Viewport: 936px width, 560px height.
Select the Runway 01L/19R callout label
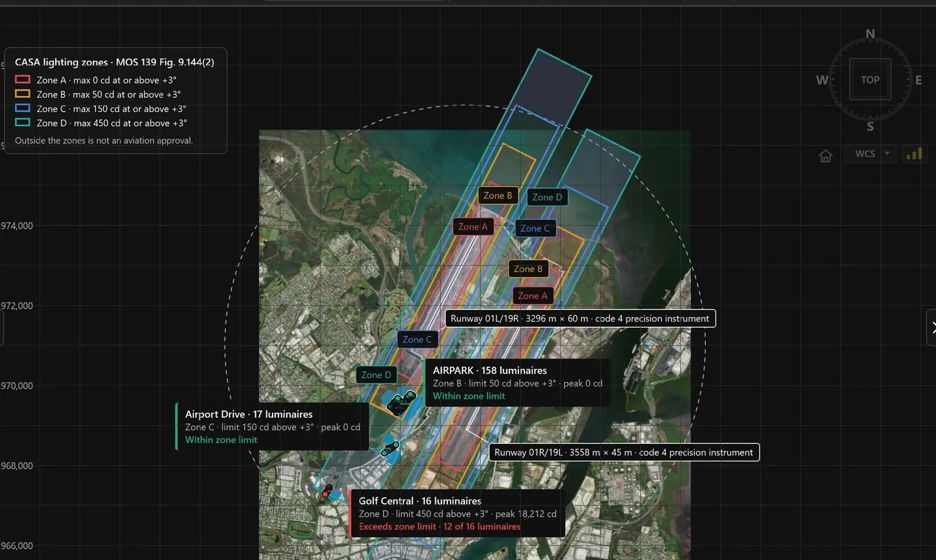click(580, 319)
